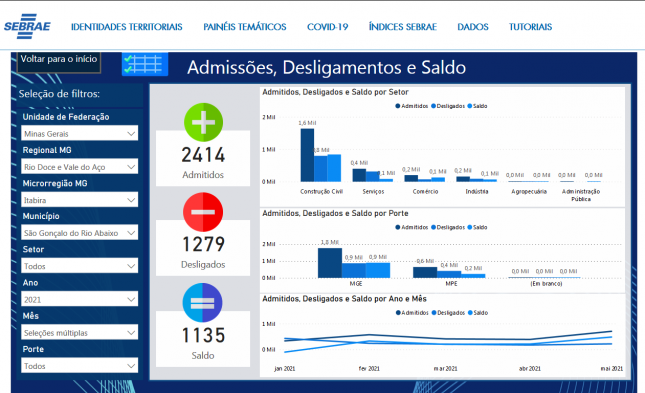
Task: Open the Município dropdown arrow
Action: pyautogui.click(x=131, y=233)
